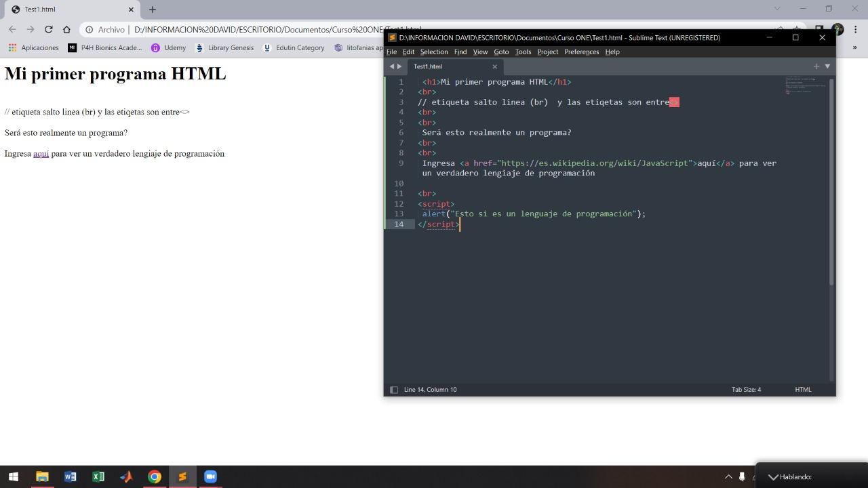This screenshot has width=868, height=488.
Task: Open the Selection menu in Sublime Text
Action: 434,52
